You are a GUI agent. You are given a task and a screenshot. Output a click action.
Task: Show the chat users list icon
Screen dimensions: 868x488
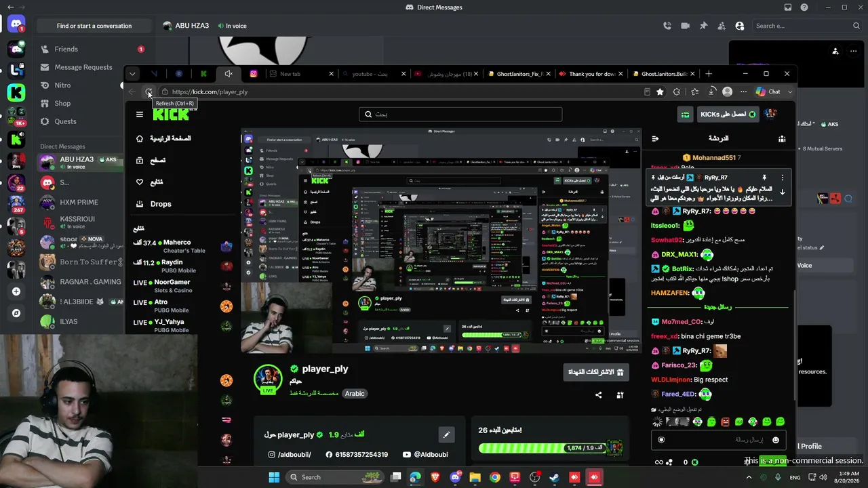(x=782, y=138)
